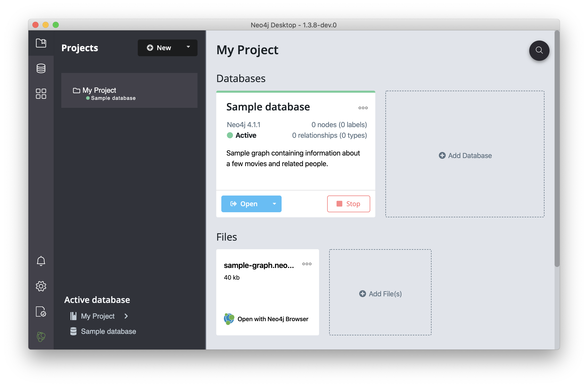The width and height of the screenshot is (588, 387).
Task: Click the green window zoom button
Action: click(56, 25)
